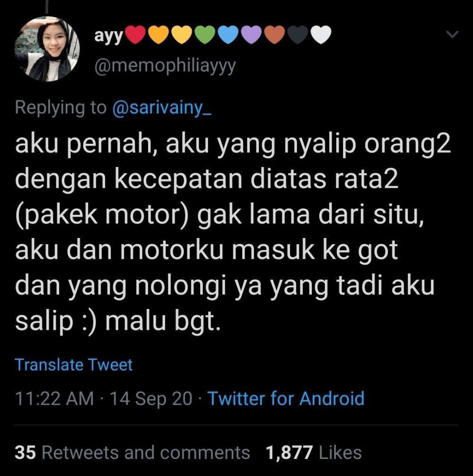The width and height of the screenshot is (473, 476).
Task: Click the brown heart emoji in name
Action: (275, 35)
